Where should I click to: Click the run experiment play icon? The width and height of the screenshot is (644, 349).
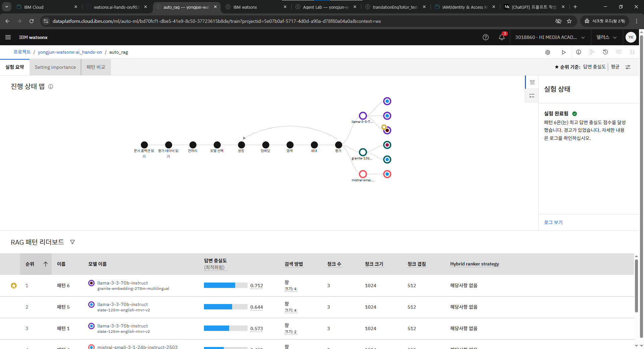pyautogui.click(x=563, y=52)
